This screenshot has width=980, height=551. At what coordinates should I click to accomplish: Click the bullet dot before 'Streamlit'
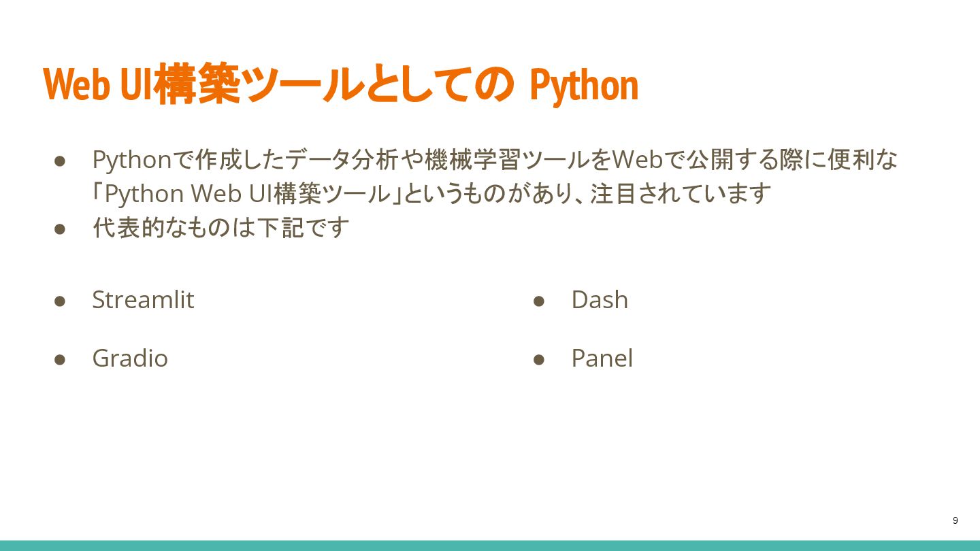point(59,301)
